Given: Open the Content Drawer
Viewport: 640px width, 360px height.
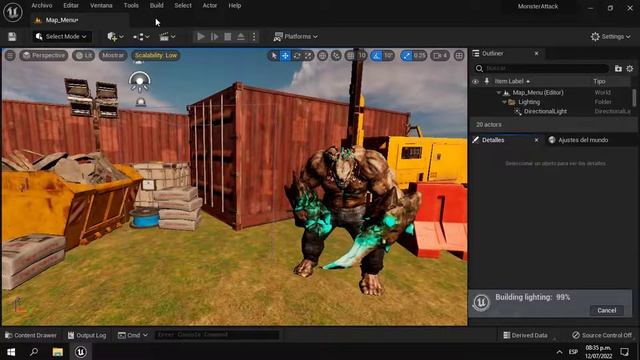Looking at the screenshot, I should pos(31,336).
